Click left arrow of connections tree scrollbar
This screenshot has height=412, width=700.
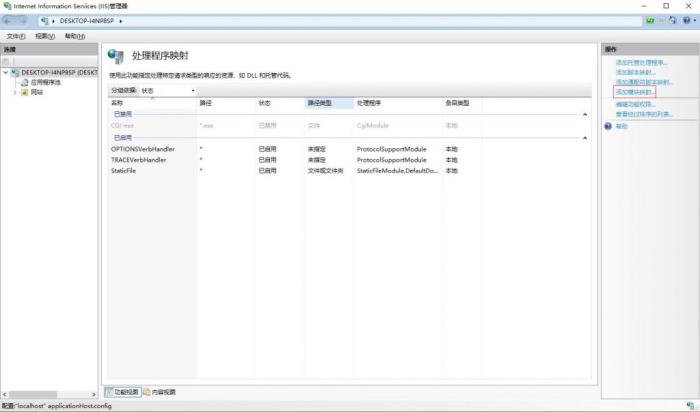pyautogui.click(x=4, y=395)
